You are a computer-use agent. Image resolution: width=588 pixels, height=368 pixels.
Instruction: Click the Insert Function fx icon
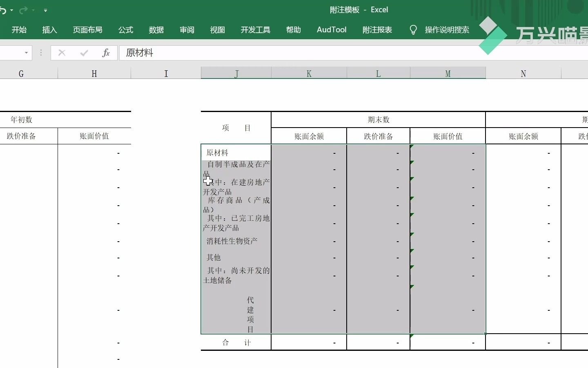click(106, 53)
